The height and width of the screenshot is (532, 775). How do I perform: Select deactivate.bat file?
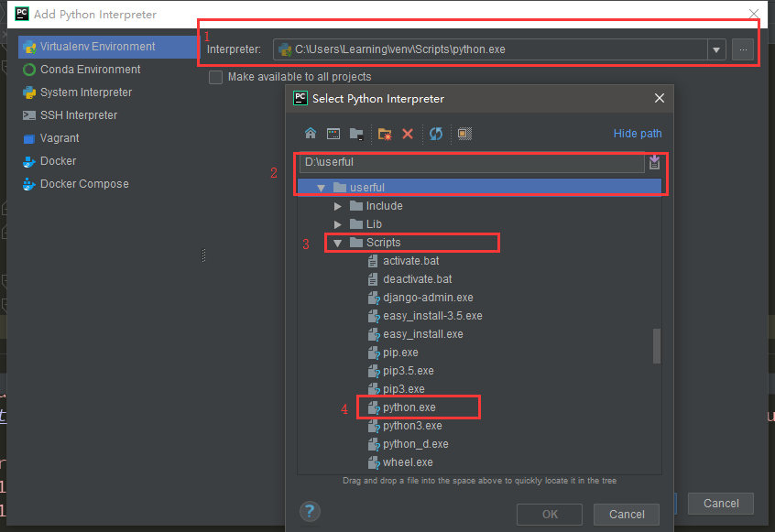point(417,279)
